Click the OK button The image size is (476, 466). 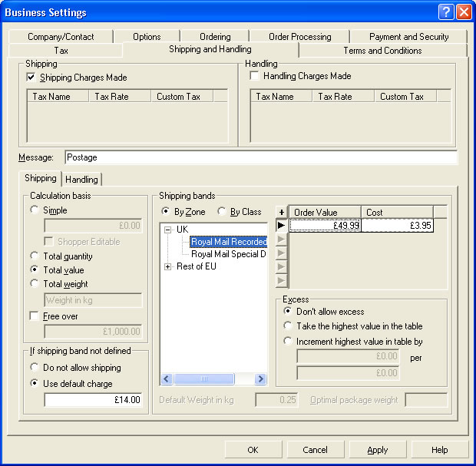(x=253, y=450)
